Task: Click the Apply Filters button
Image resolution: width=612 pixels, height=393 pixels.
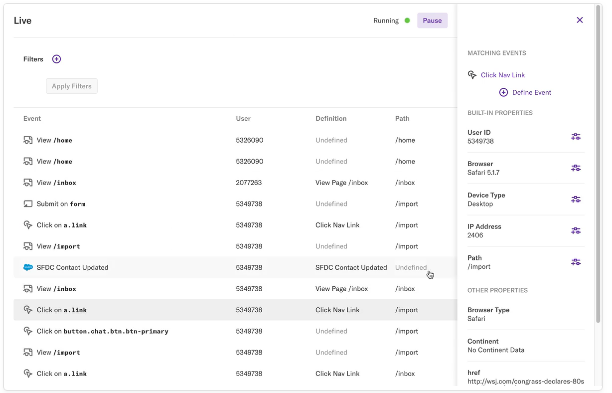Action: pos(72,86)
